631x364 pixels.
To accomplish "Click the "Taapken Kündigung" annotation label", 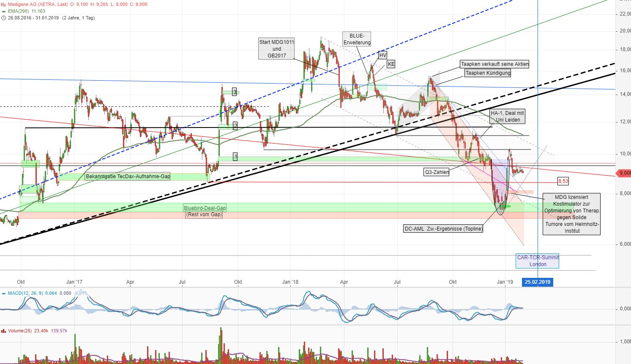I will pyautogui.click(x=487, y=73).
